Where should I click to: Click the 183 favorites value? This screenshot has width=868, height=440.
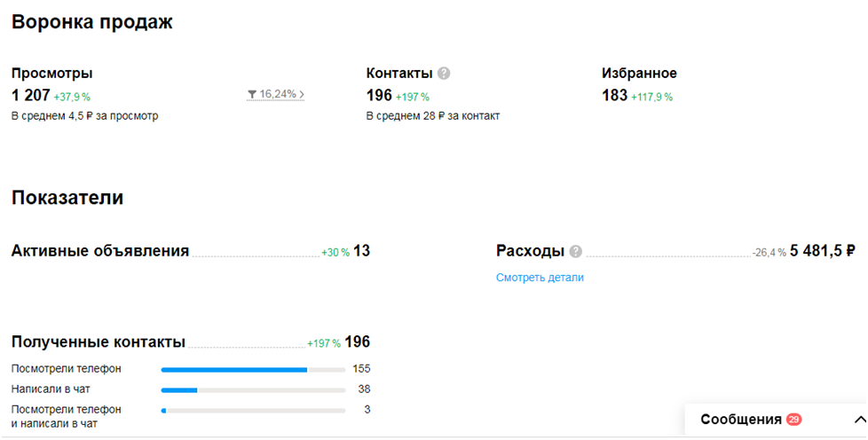pos(614,95)
